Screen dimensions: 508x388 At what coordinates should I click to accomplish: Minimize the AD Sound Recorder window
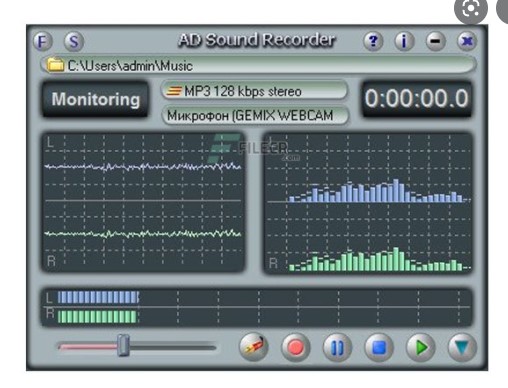point(435,41)
